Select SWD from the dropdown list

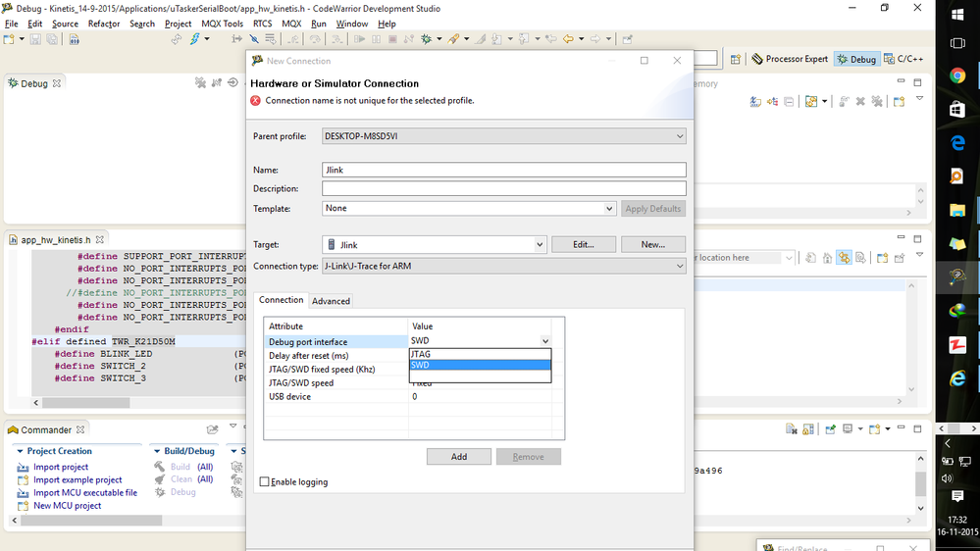480,365
